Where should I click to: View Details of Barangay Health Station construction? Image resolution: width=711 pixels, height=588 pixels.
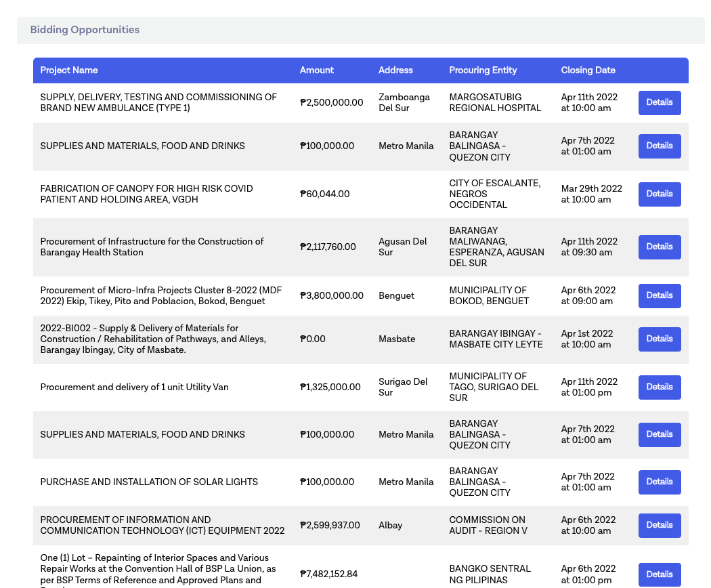[659, 247]
